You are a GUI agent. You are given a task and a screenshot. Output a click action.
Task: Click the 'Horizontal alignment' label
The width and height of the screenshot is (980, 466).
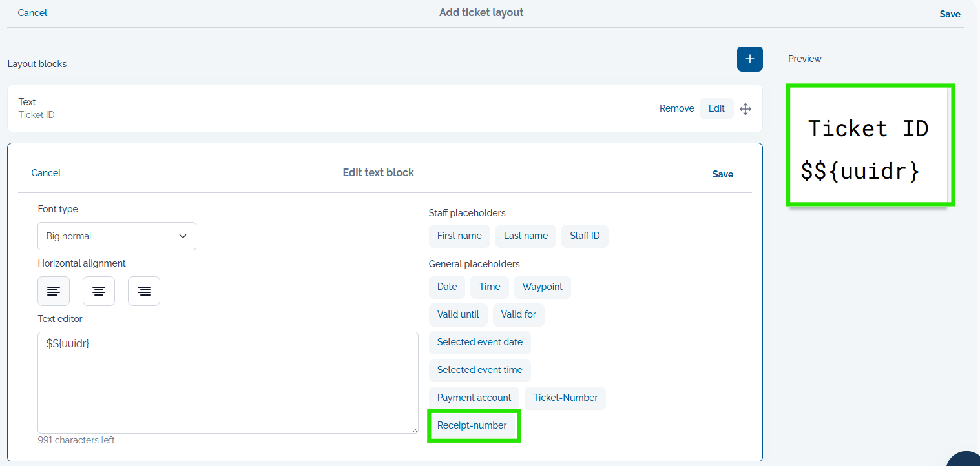[x=82, y=263]
